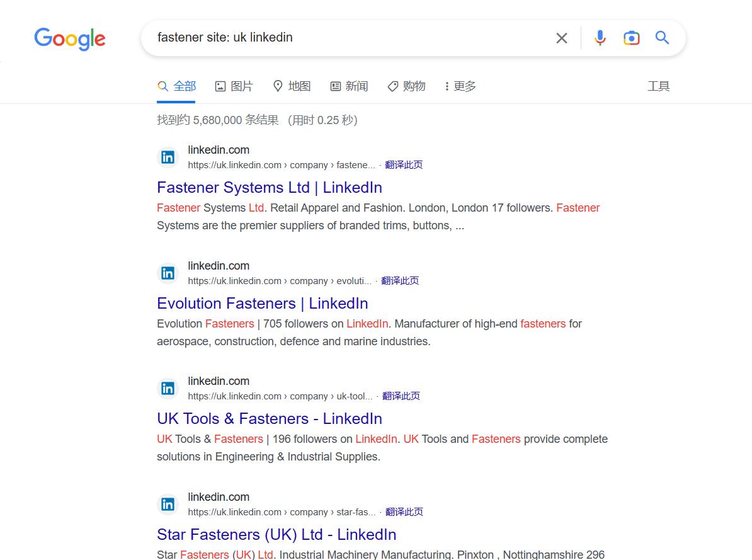Open UK Tools & Fasteners - LinkedIn result
752x560 pixels.
(x=270, y=419)
